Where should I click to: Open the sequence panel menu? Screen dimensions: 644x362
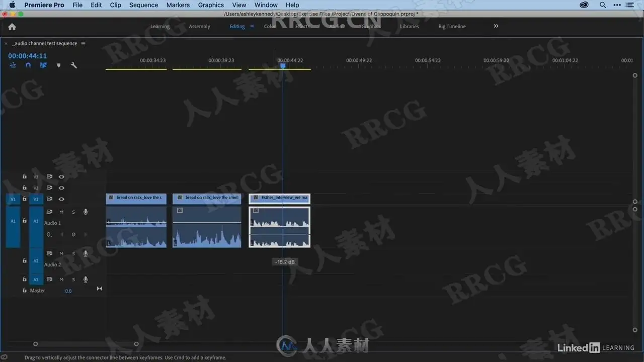coord(83,44)
